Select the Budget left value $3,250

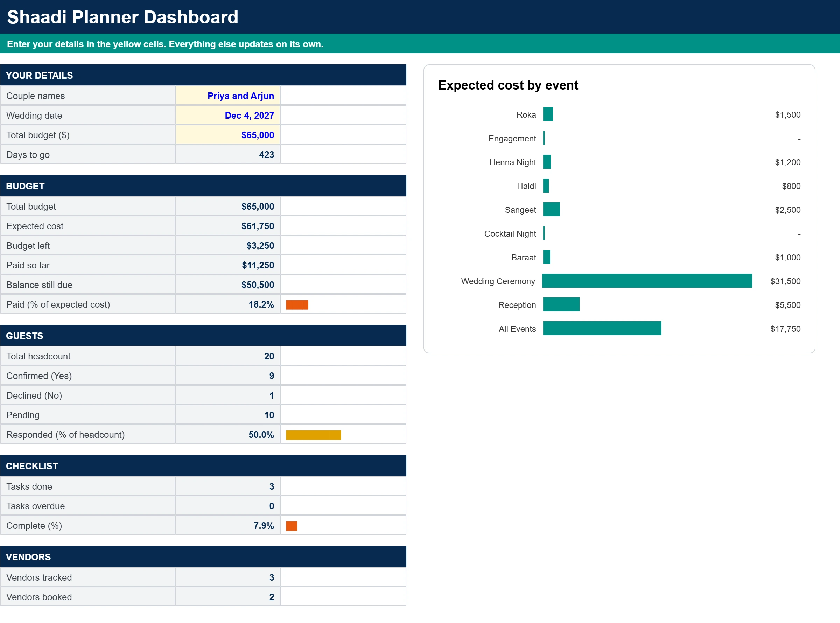click(x=228, y=245)
